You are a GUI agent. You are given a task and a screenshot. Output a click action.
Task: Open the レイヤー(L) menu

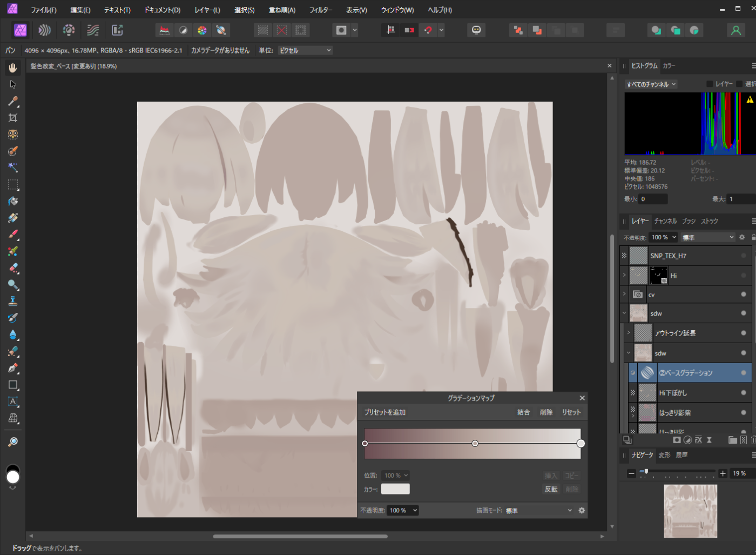click(207, 10)
